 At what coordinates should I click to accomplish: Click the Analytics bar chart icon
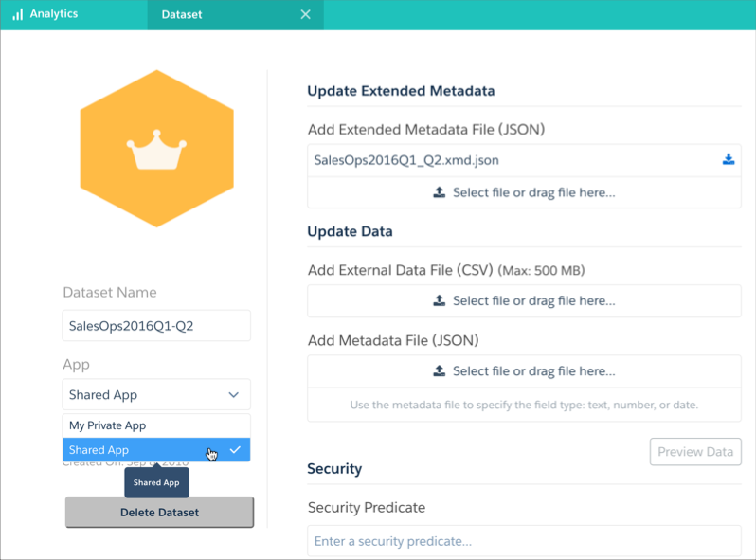18,14
